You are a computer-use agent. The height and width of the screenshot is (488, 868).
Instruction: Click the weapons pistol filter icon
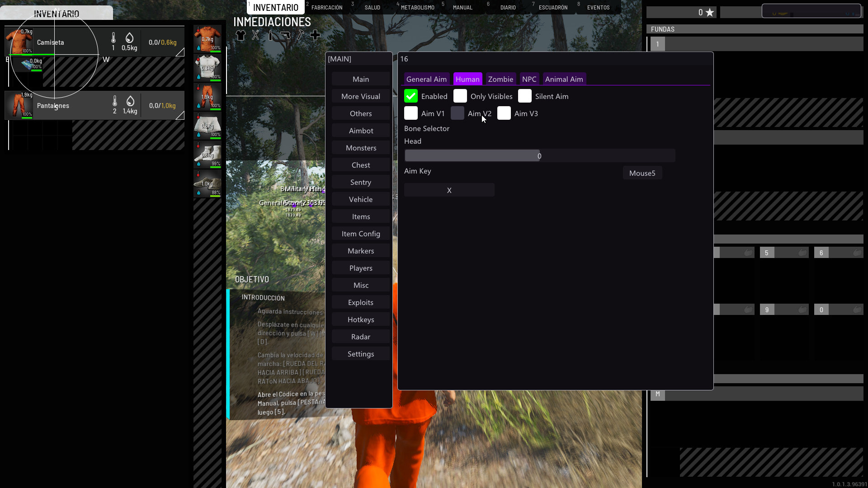(x=285, y=35)
